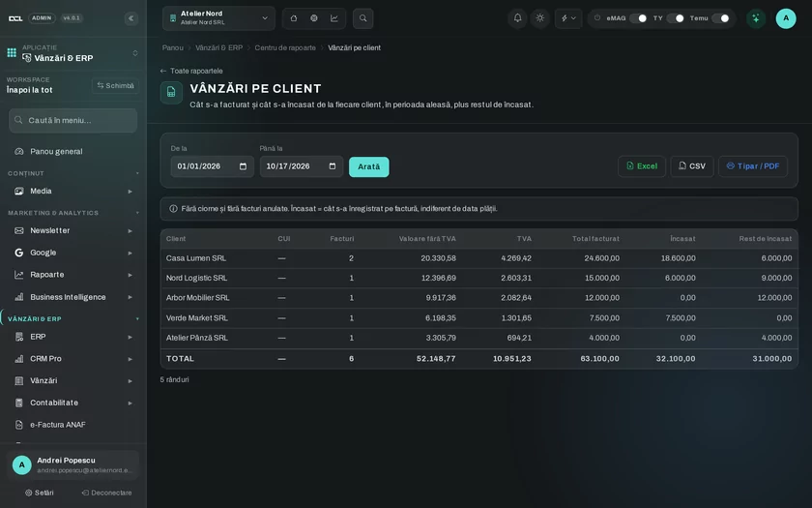Go to Vânzări & ERP breadcrumb
The image size is (812, 508).
click(218, 47)
